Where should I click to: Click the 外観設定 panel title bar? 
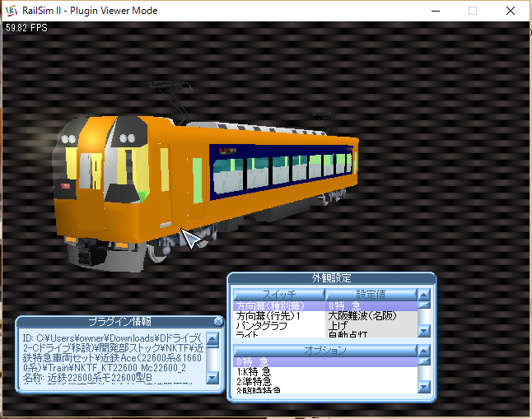(x=332, y=278)
